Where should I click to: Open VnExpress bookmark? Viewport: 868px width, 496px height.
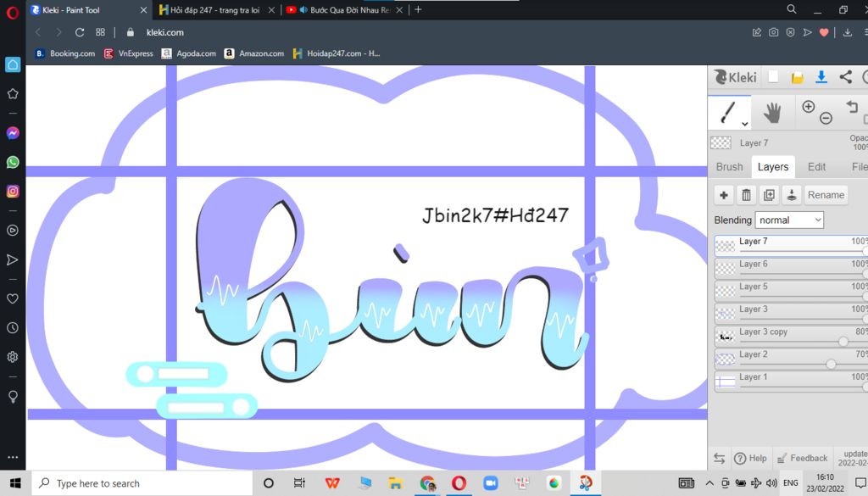click(129, 53)
